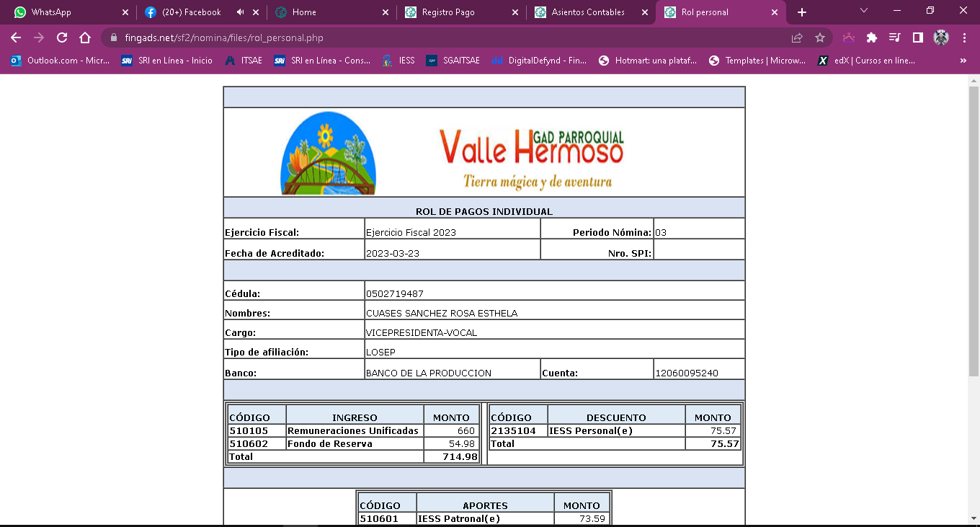Viewport: 980px width, 527px height.
Task: Go to browser home page
Action: (x=85, y=37)
